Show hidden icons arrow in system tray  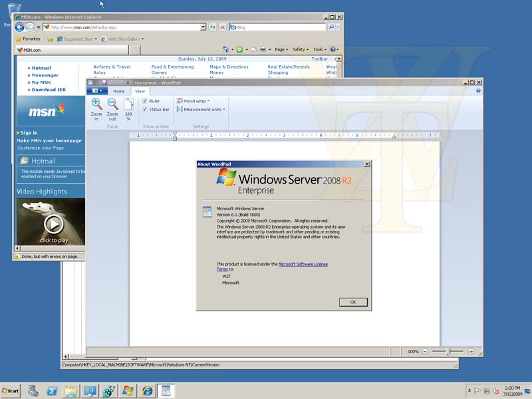coord(469,390)
